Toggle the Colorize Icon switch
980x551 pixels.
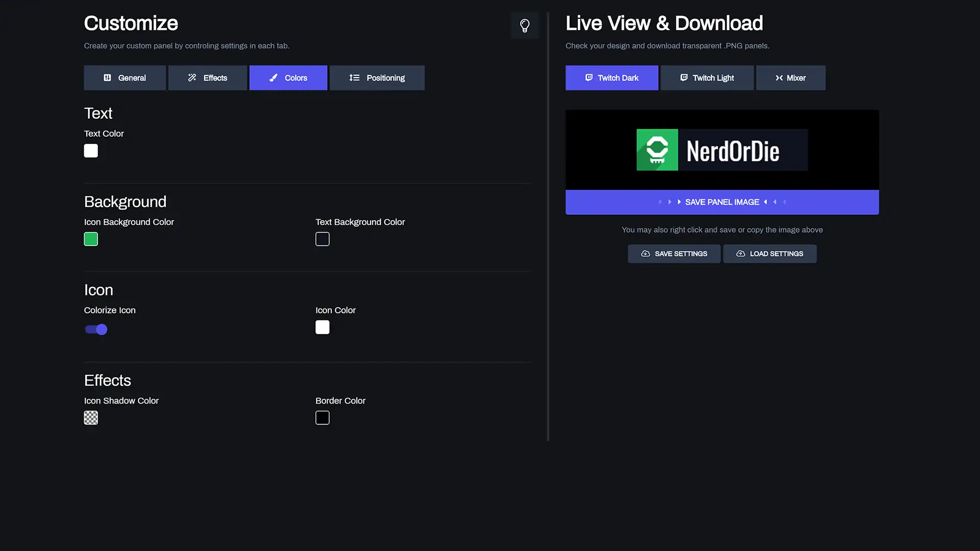(x=96, y=330)
